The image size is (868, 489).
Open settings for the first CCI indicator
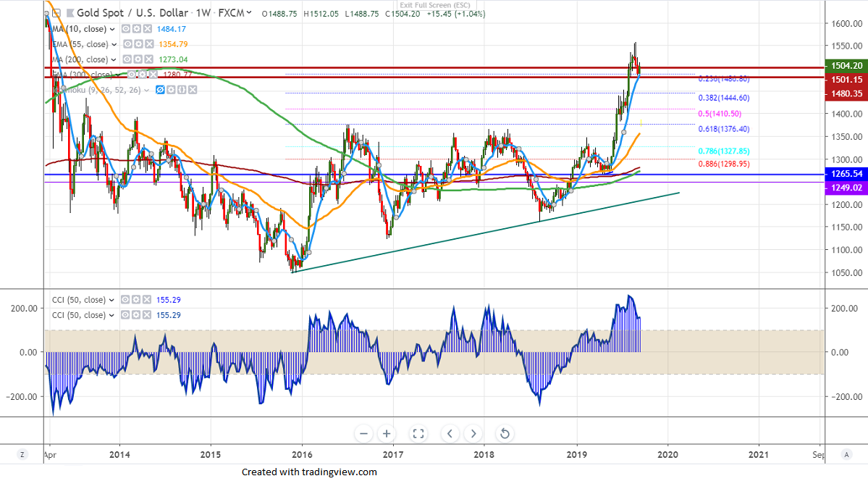coord(136,300)
